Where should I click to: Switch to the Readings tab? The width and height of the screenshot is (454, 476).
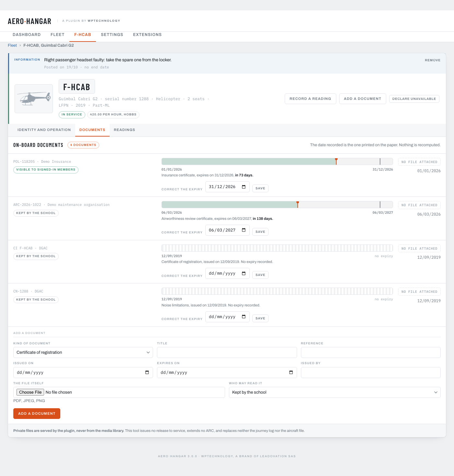tap(124, 130)
